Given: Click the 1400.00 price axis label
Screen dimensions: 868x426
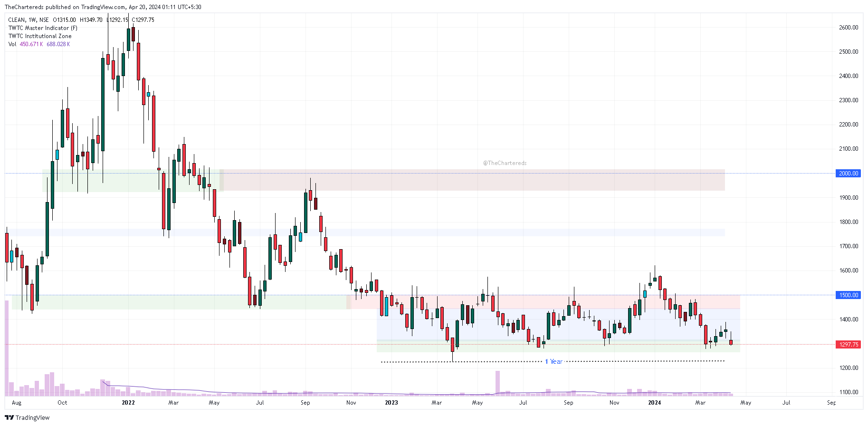Looking at the screenshot, I should point(849,319).
